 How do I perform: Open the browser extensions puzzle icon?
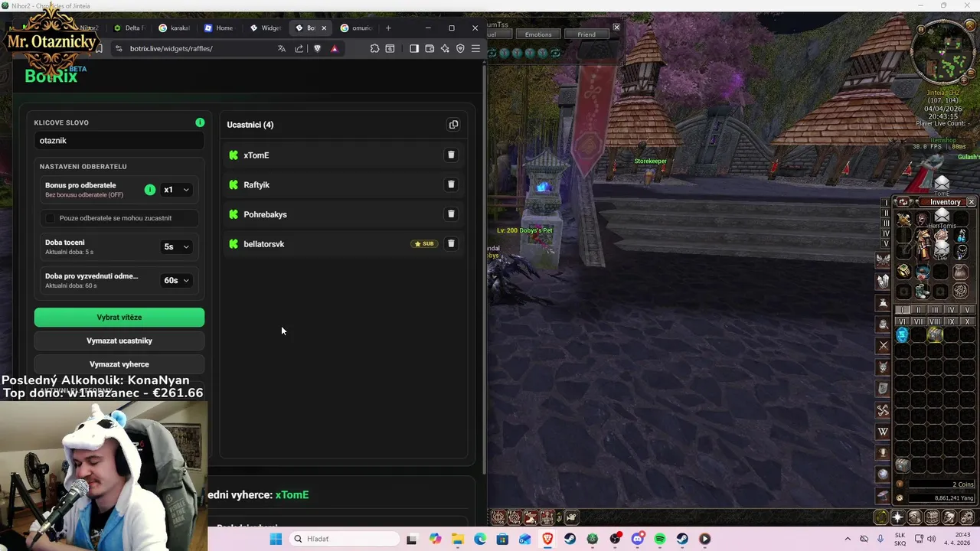[x=374, y=48]
